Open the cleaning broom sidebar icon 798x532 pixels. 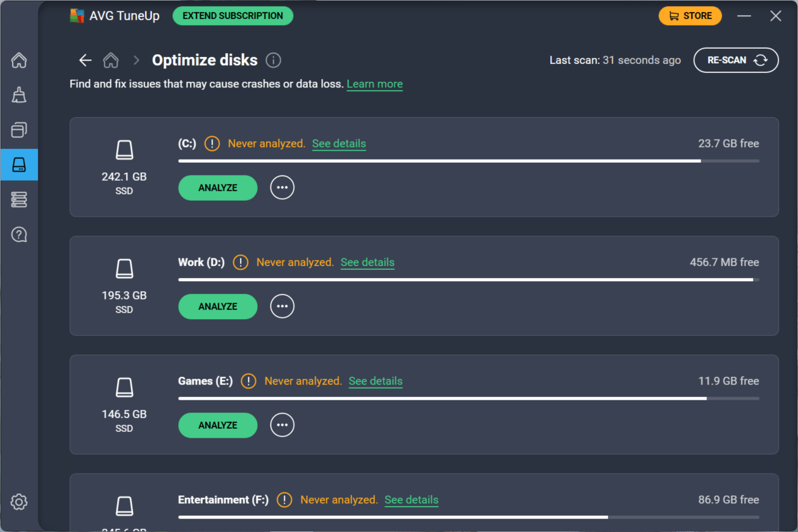pos(19,95)
